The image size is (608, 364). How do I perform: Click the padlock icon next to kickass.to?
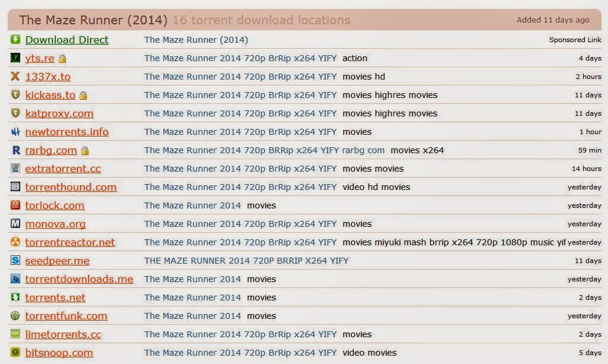coord(83,96)
